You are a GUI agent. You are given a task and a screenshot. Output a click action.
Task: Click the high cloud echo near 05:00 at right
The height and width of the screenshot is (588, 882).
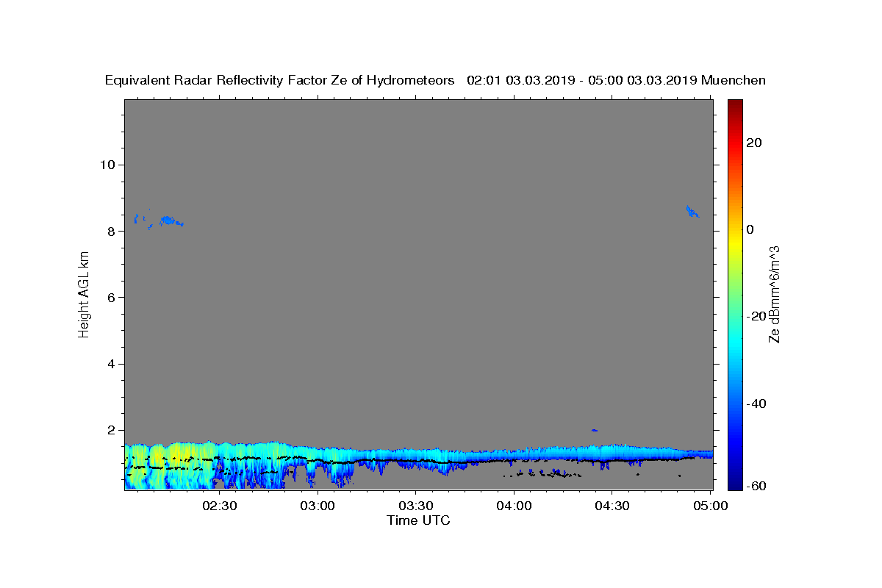[x=692, y=212]
